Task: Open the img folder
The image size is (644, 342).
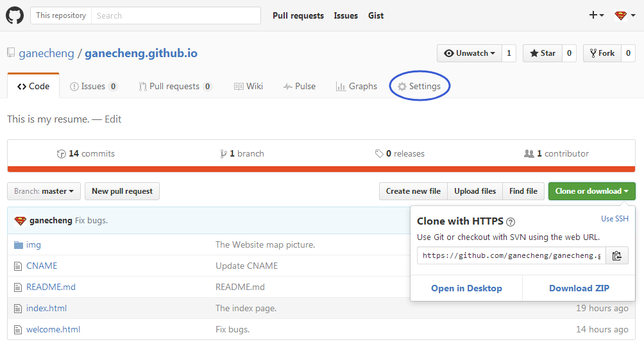Action: pyautogui.click(x=34, y=245)
